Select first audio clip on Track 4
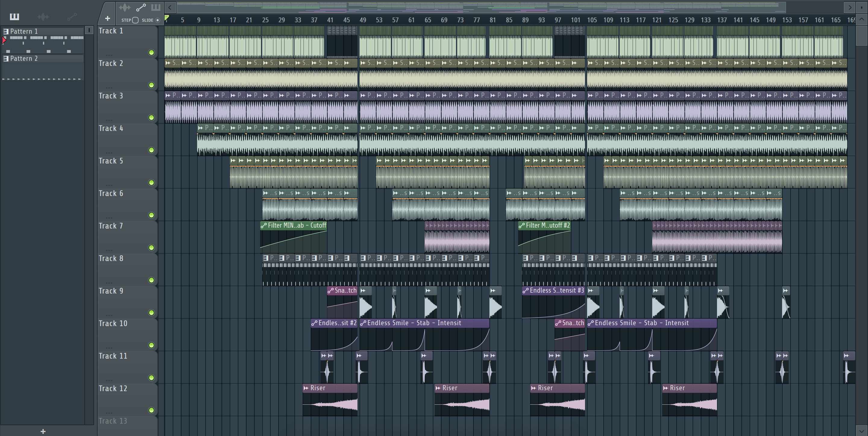Viewport: 868px width, 436px height. tap(205, 140)
